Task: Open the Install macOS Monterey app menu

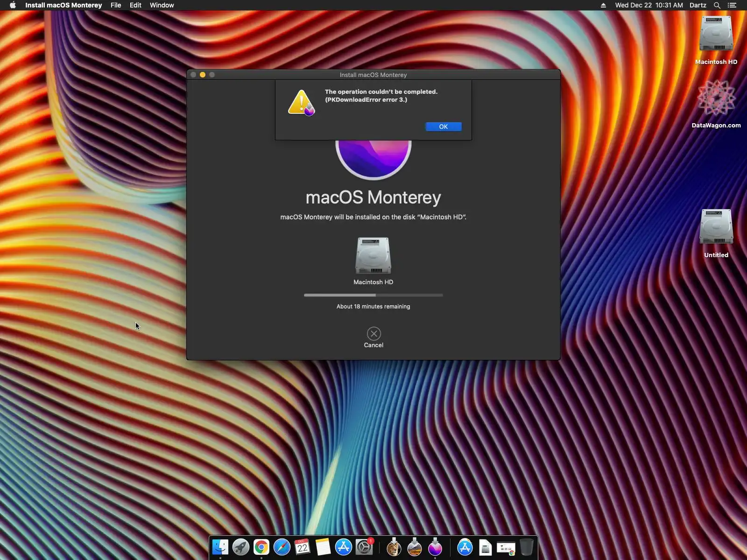Action: [x=63, y=5]
